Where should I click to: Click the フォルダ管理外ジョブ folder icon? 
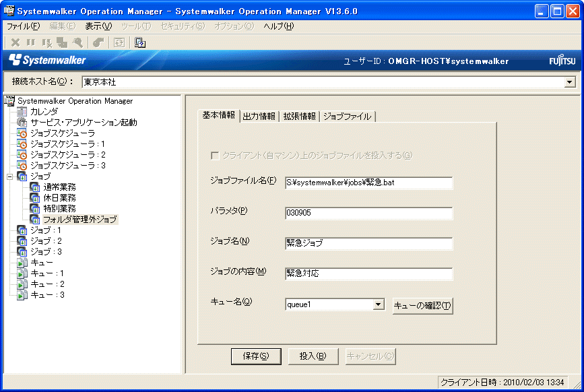[35, 220]
